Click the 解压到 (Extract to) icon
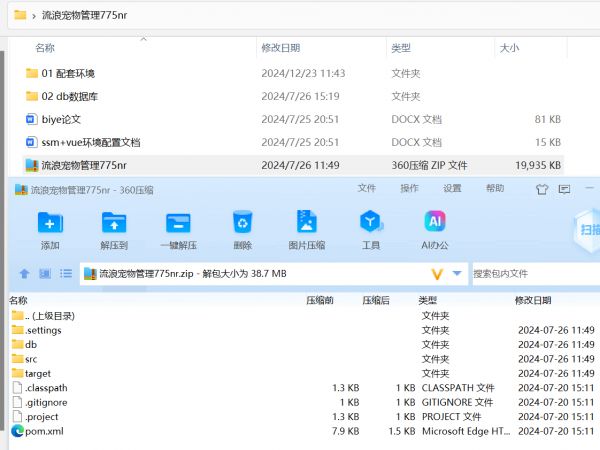The image size is (600, 450). (114, 222)
